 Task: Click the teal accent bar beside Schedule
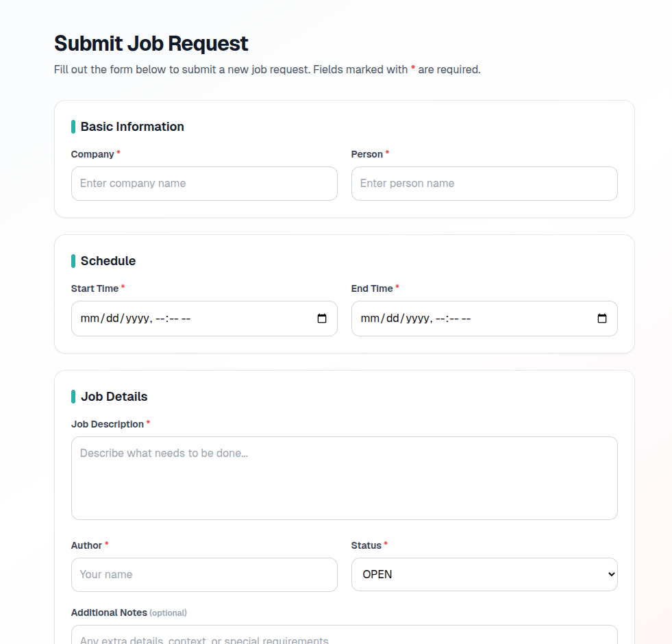click(73, 260)
